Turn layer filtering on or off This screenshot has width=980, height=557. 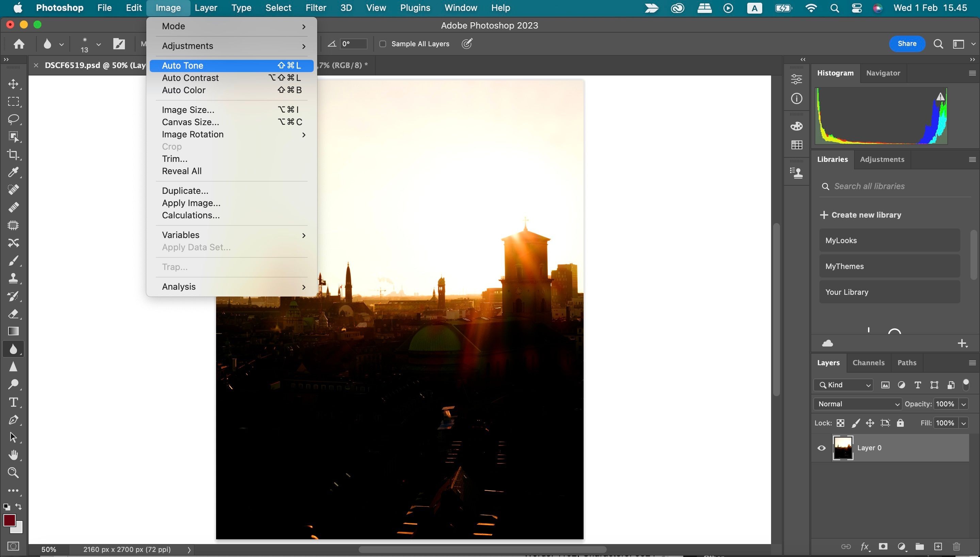[x=966, y=385]
